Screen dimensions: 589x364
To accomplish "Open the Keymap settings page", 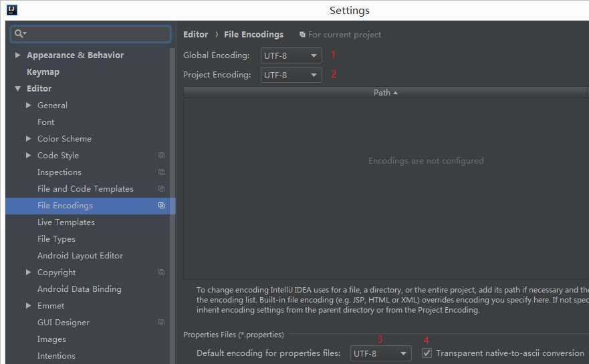I will 43,72.
